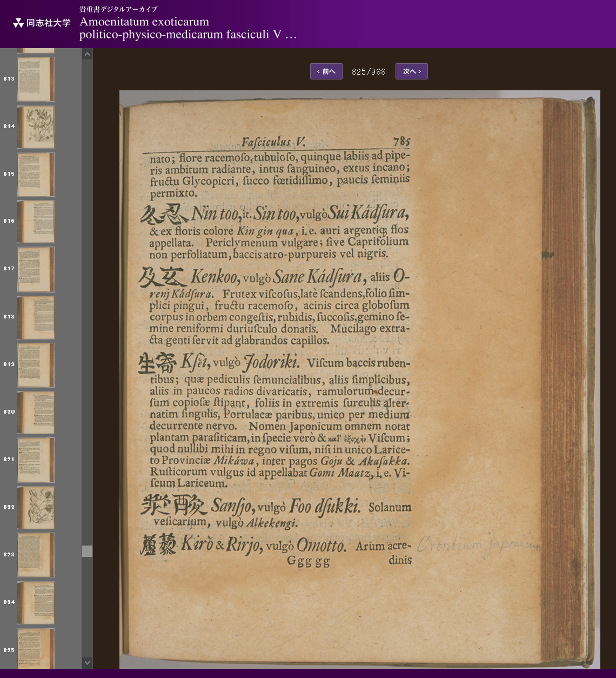
Task: Jump to page 817 thumbnail
Action: click(36, 269)
